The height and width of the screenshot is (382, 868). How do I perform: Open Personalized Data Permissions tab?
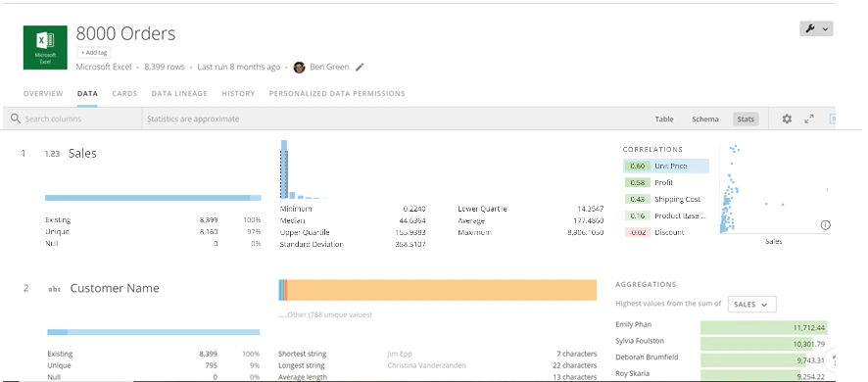[337, 94]
